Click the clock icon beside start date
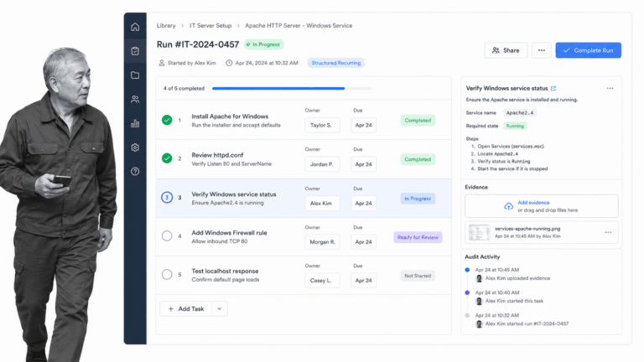The width and height of the screenshot is (644, 362). (229, 63)
